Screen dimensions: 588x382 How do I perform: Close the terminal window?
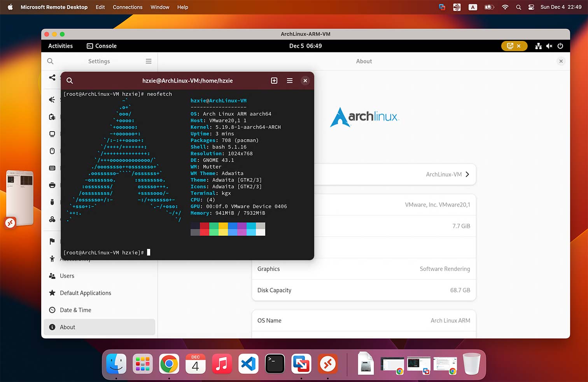(x=305, y=81)
